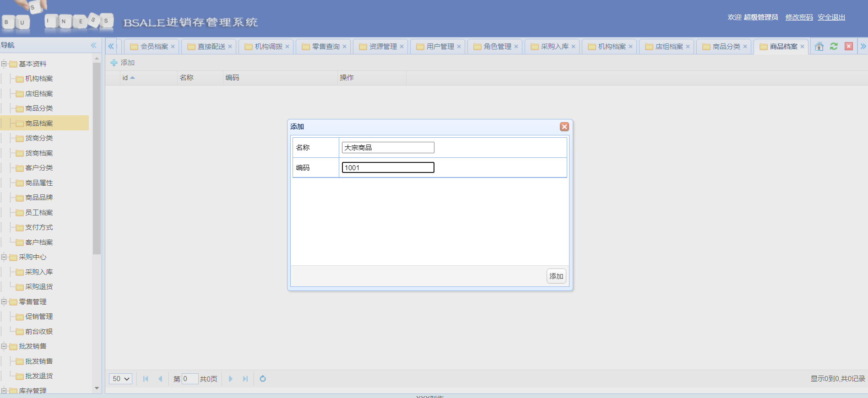Collapse the 导航 navigation panel
This screenshot has width=868, height=398.
94,45
